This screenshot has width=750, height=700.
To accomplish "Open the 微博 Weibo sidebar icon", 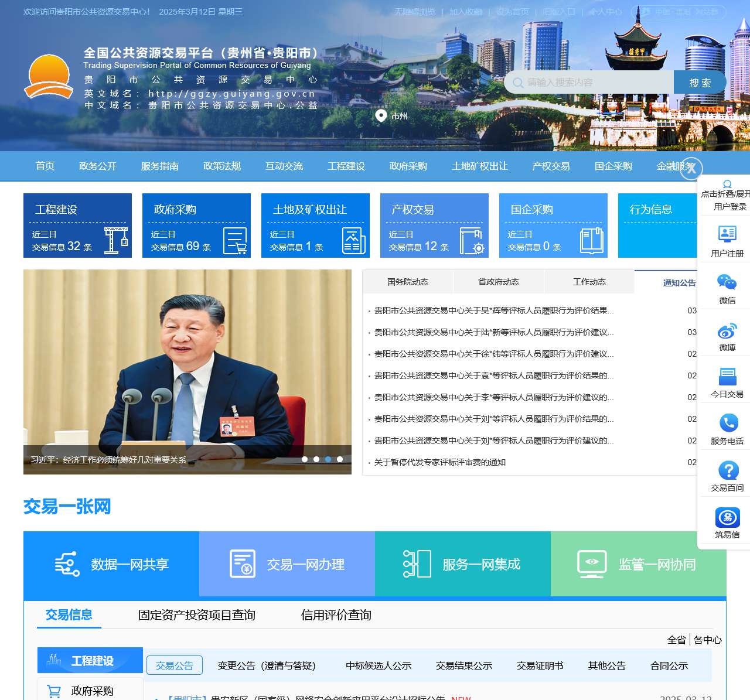I will [x=727, y=330].
